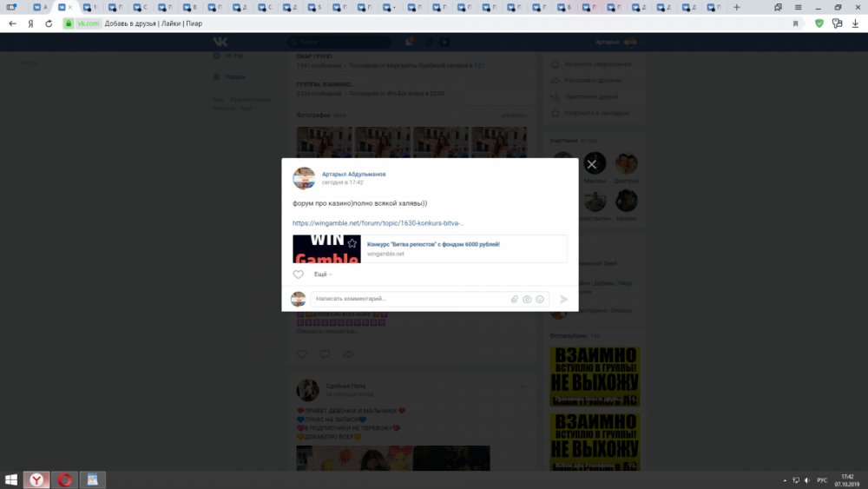Image resolution: width=868 pixels, height=489 pixels.
Task: Open the Windows Start menu
Action: [11, 479]
